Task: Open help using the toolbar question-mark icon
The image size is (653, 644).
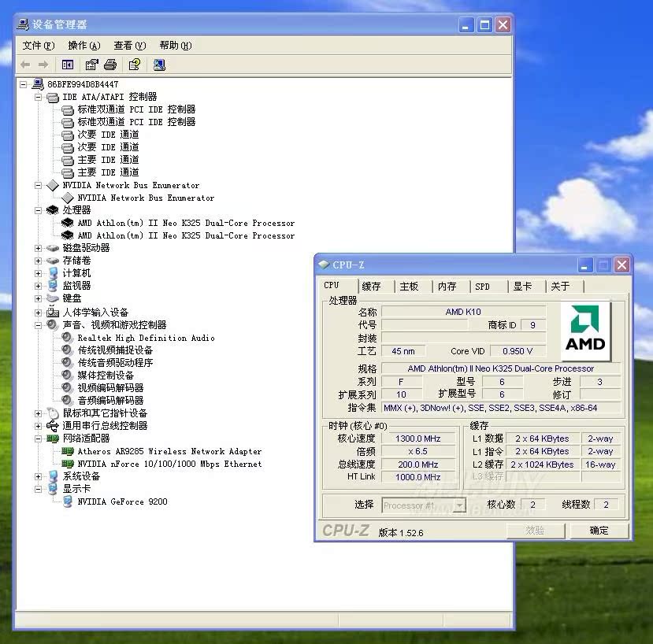Action: click(135, 65)
